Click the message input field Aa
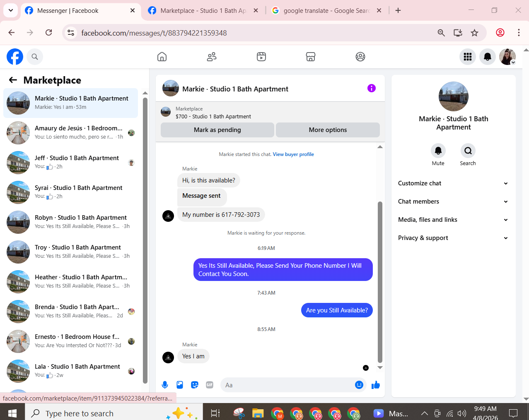Viewport: 529px width, 420px height. tap(287, 385)
